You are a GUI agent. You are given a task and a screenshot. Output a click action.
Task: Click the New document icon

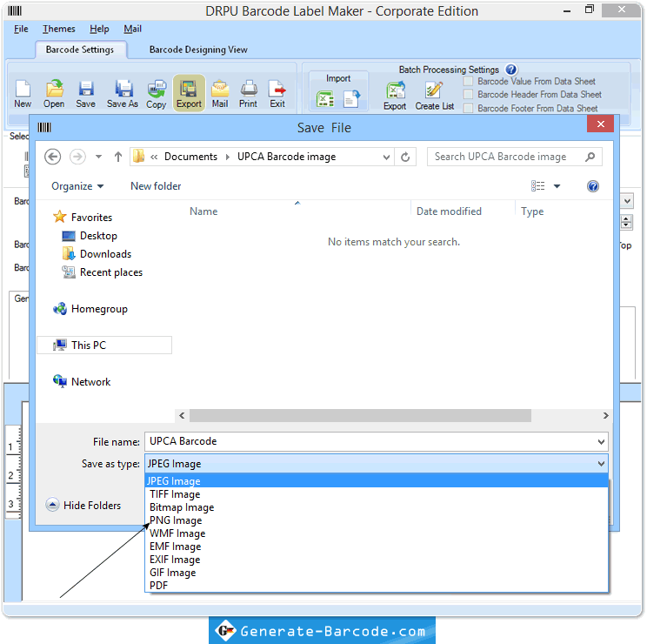coord(23,94)
